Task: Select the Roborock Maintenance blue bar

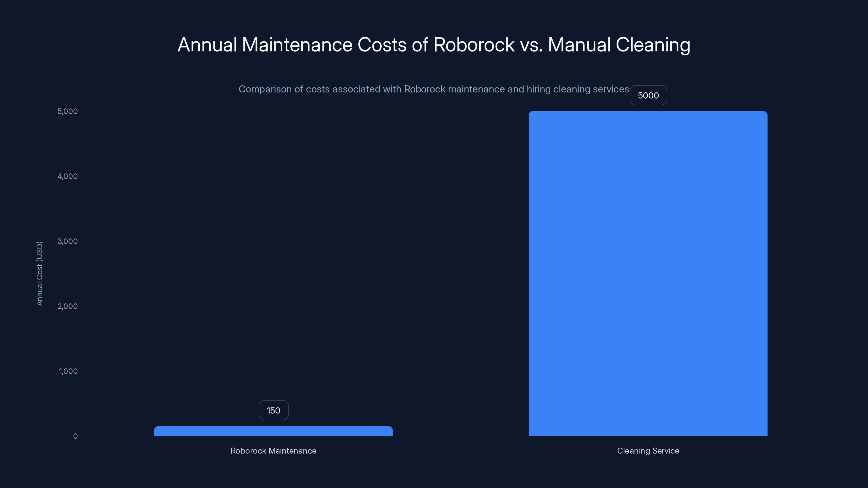Action: point(273,431)
